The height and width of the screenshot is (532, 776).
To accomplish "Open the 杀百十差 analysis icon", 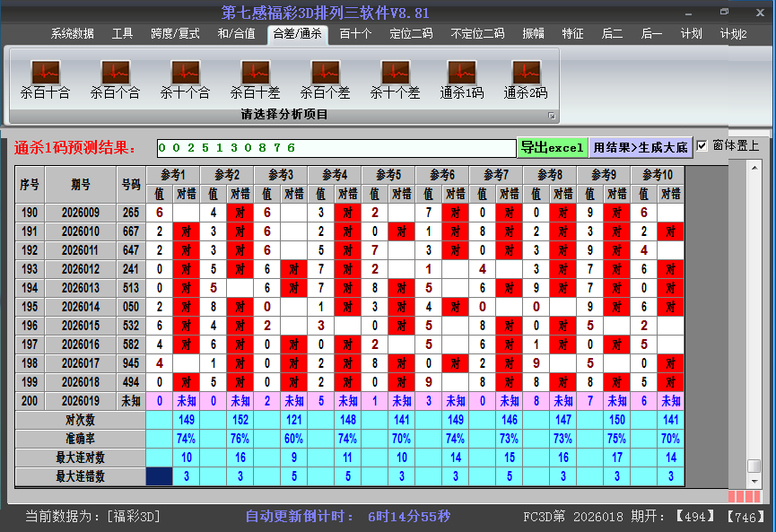I will click(x=255, y=73).
